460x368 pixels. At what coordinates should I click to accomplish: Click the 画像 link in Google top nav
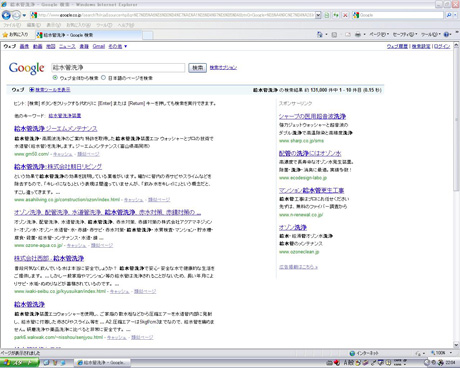coord(24,46)
